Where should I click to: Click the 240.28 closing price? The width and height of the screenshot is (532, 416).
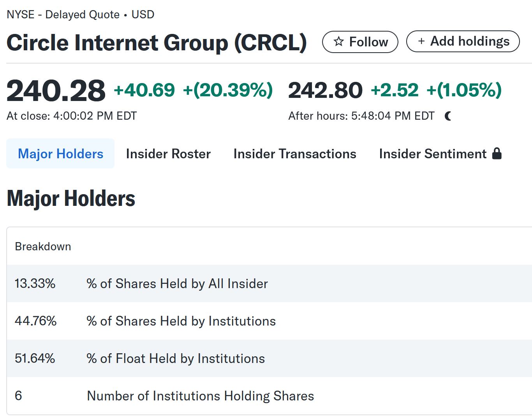(56, 90)
